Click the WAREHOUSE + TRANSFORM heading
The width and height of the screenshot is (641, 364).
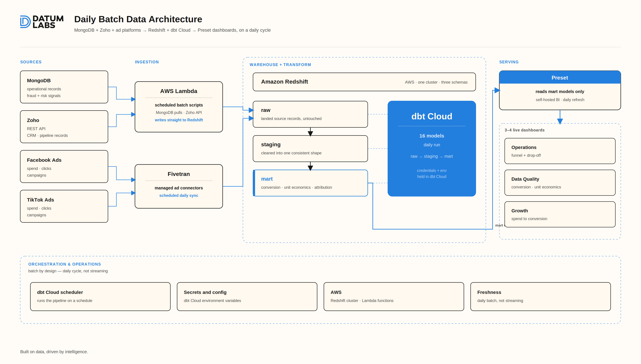[280, 65]
